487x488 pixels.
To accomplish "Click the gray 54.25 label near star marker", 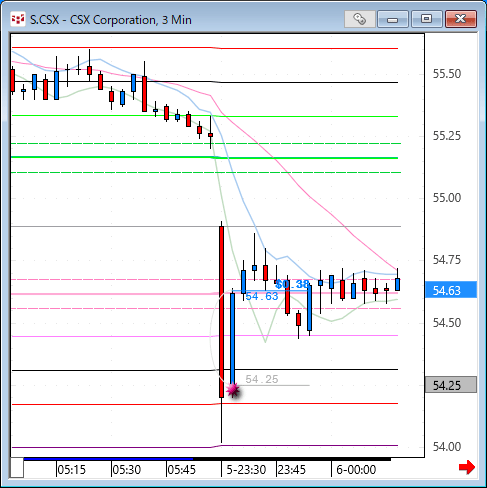I will [262, 379].
